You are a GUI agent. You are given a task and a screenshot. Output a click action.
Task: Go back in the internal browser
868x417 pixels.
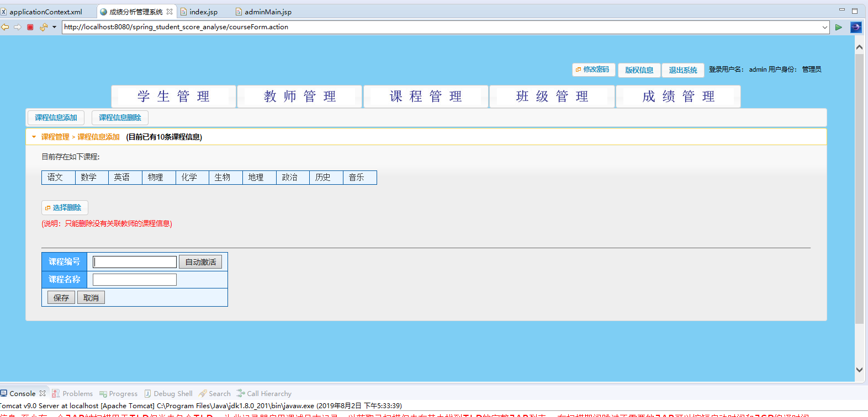(5, 27)
